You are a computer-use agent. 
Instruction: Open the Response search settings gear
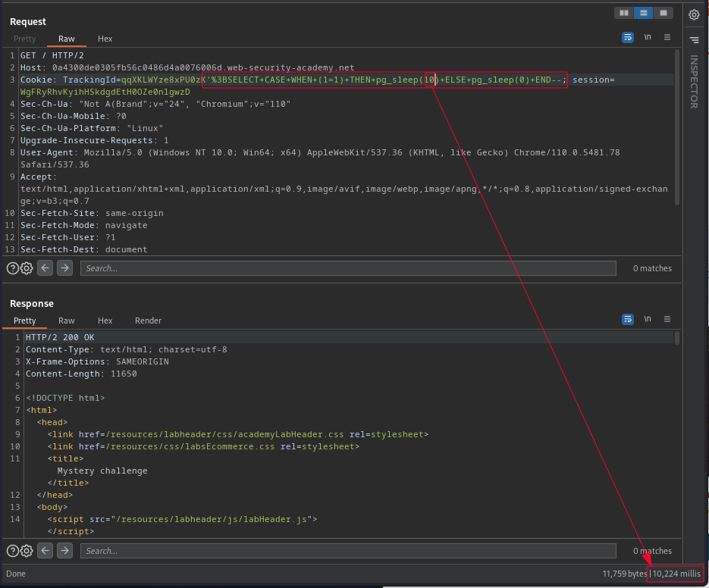click(27, 551)
